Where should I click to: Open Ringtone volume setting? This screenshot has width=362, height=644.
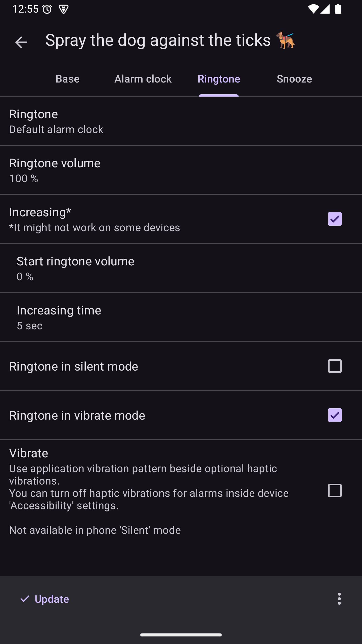click(x=181, y=170)
